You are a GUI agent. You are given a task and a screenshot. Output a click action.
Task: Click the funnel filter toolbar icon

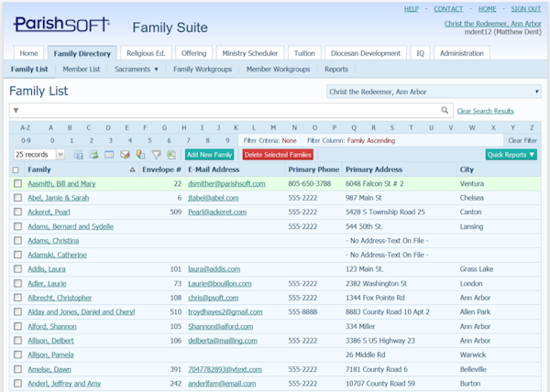[x=156, y=155]
